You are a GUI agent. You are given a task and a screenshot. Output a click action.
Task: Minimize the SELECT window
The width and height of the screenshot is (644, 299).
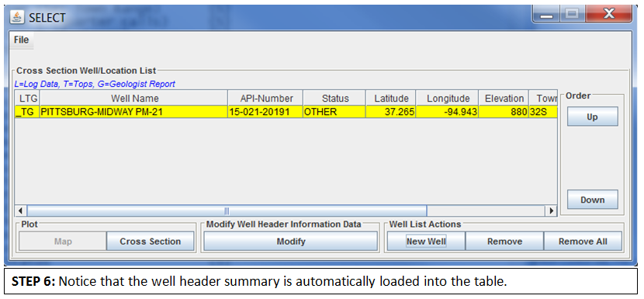coord(547,16)
